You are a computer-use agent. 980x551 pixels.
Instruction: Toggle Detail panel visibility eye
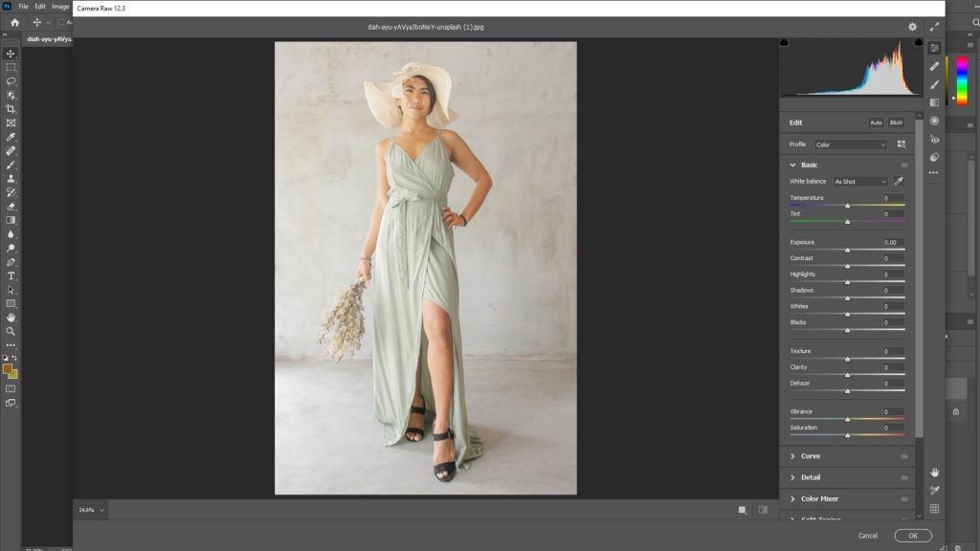tap(904, 478)
